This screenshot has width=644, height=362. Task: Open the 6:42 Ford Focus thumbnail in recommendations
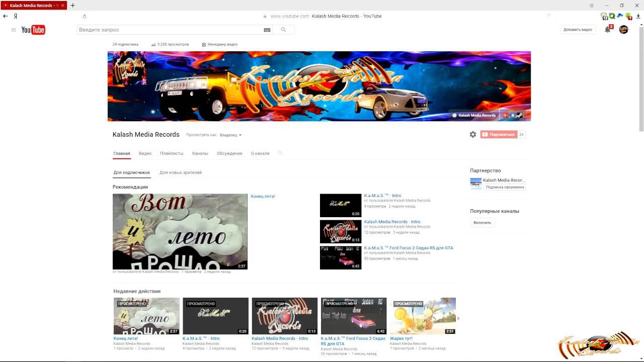tap(341, 257)
